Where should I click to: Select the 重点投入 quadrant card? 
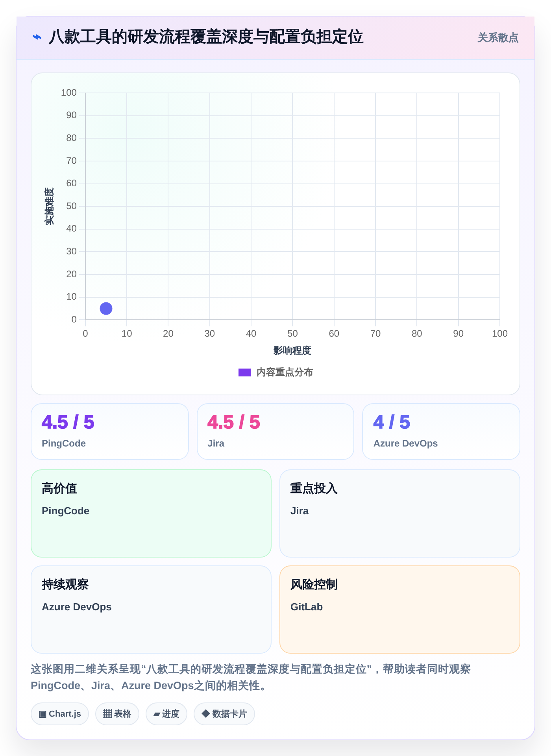(x=400, y=513)
